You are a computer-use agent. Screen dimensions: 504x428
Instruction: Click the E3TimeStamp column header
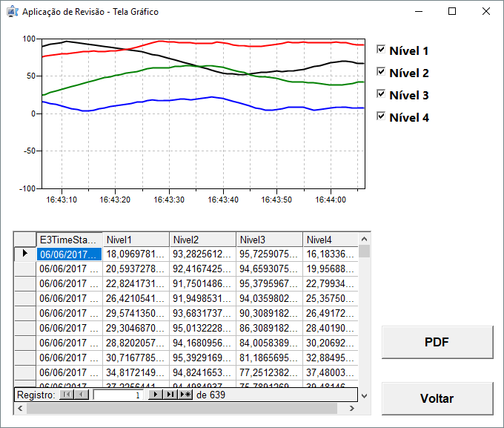click(x=69, y=240)
